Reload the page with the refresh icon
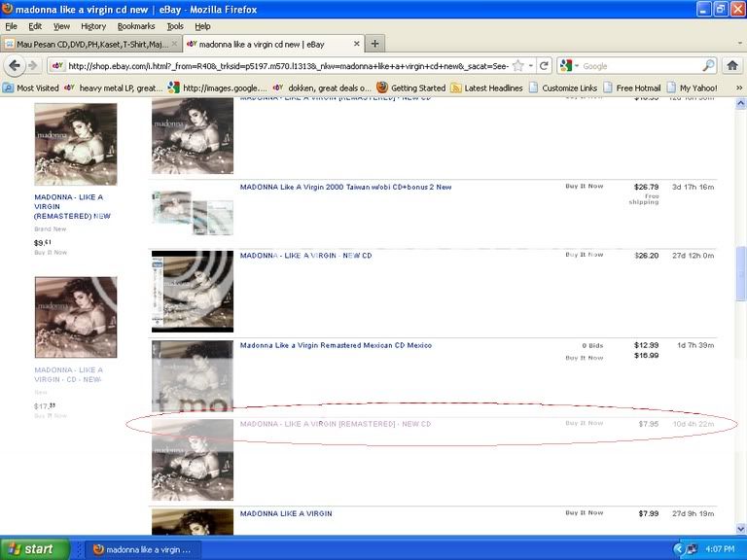This screenshot has width=747, height=560. [543, 66]
